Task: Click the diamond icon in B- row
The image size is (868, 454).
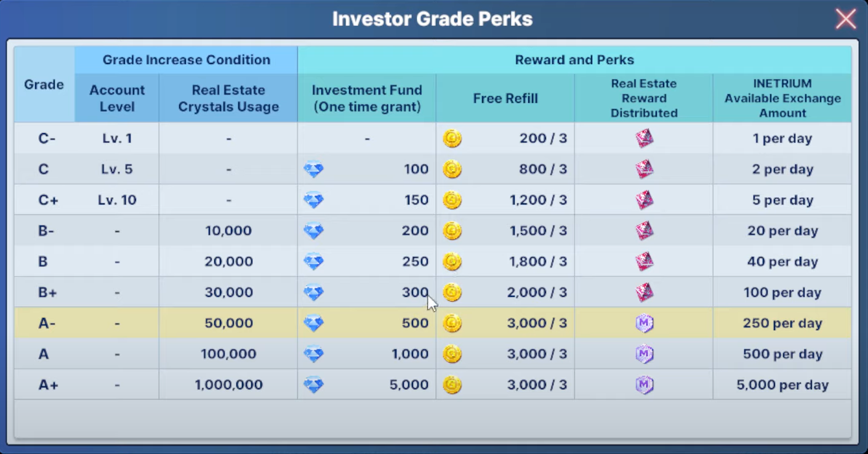Action: (313, 231)
